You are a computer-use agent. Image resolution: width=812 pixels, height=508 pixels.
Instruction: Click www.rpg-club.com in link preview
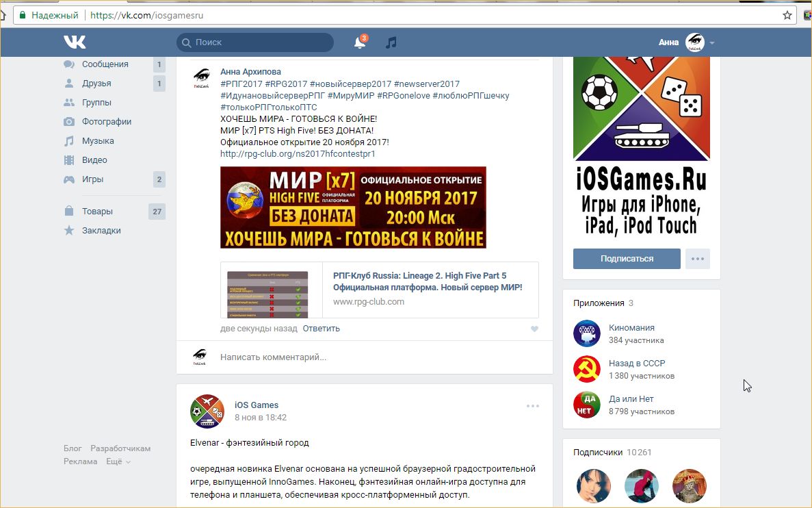[x=369, y=302]
